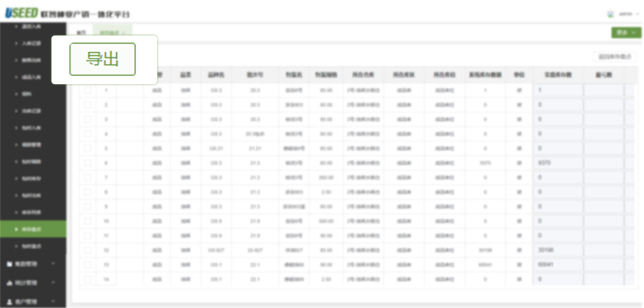The image size is (644, 308).
Task: Open 入库记录 in the sidebar menu
Action: pos(31,43)
